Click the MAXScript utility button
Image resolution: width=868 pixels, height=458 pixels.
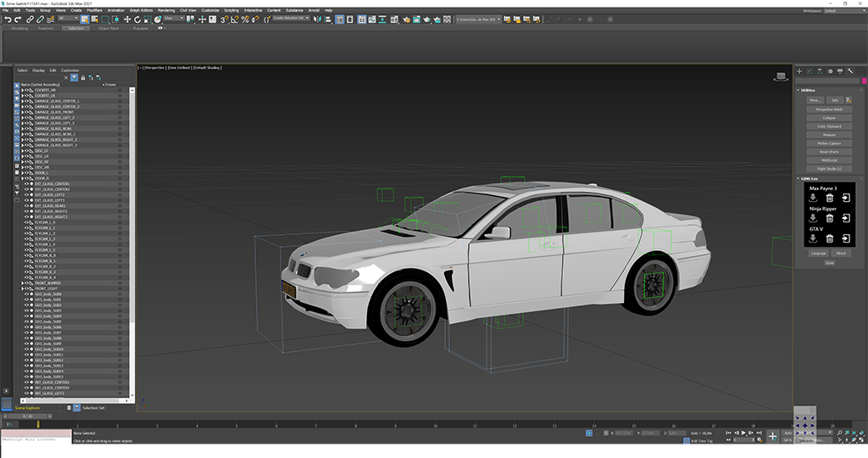(829, 160)
